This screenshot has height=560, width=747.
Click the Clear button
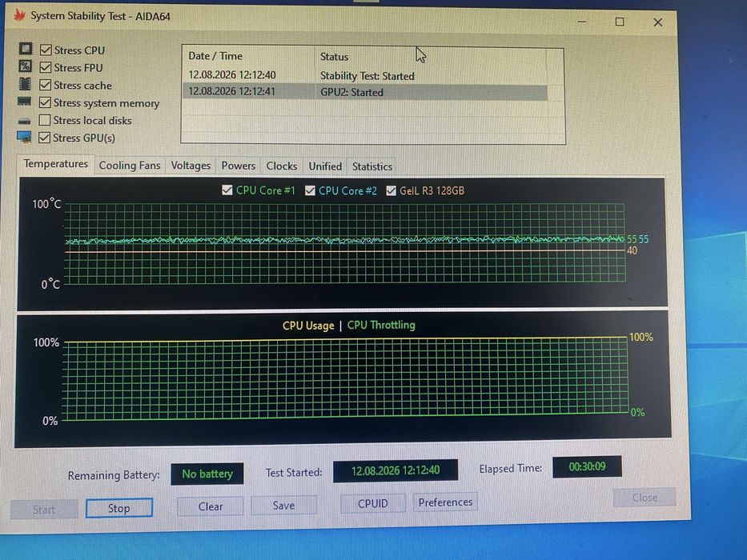[x=210, y=506]
